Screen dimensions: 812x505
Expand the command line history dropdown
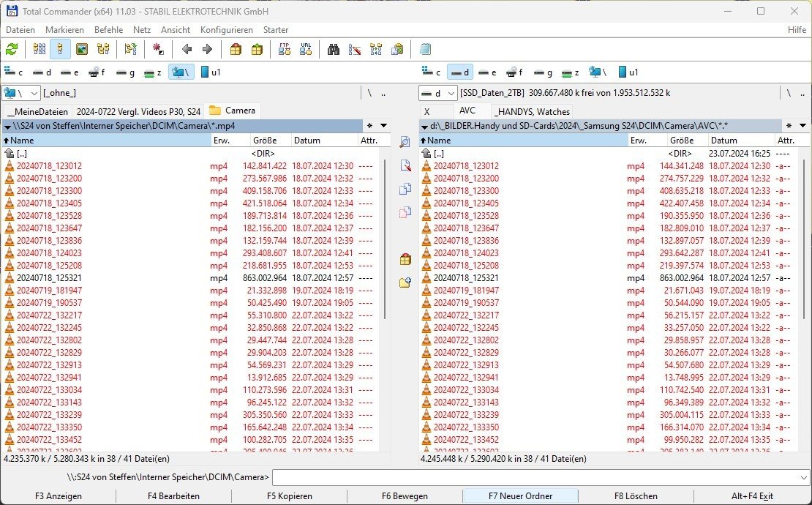pos(802,478)
